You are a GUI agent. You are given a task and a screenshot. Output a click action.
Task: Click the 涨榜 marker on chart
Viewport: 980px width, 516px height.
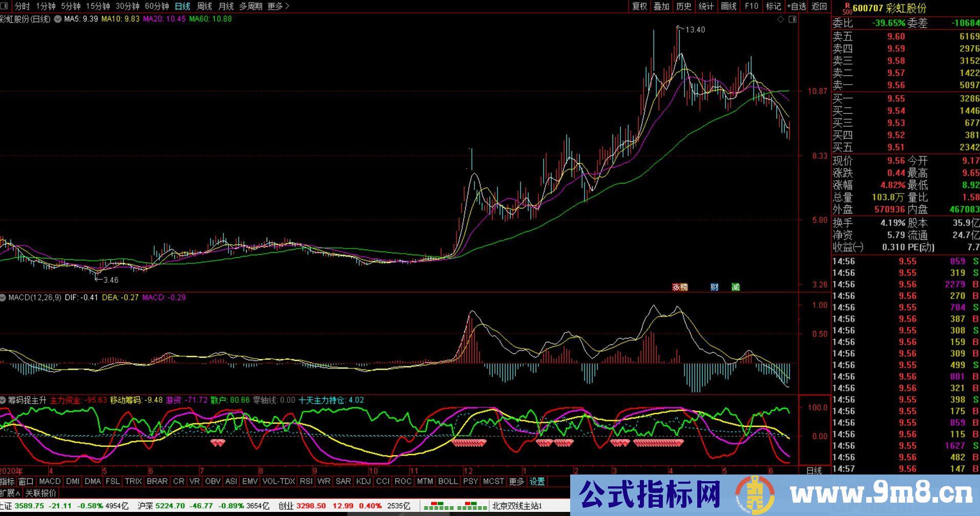pos(680,287)
